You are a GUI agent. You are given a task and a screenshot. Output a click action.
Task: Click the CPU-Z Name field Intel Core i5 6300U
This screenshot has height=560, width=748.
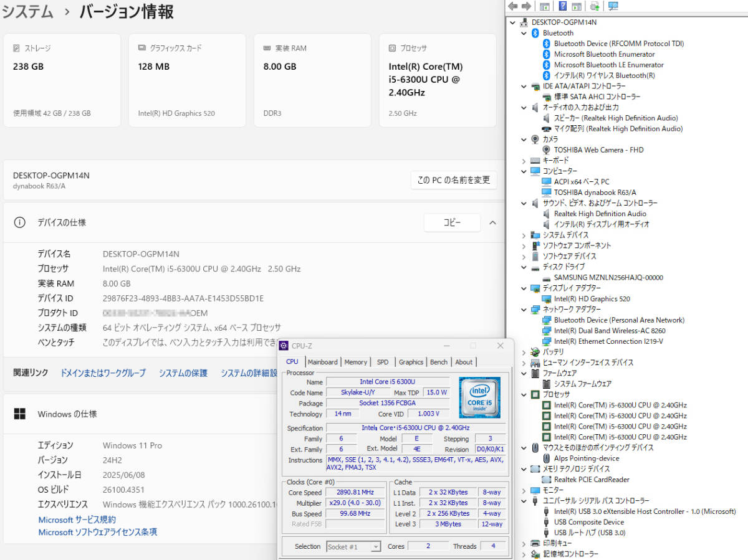(x=388, y=381)
